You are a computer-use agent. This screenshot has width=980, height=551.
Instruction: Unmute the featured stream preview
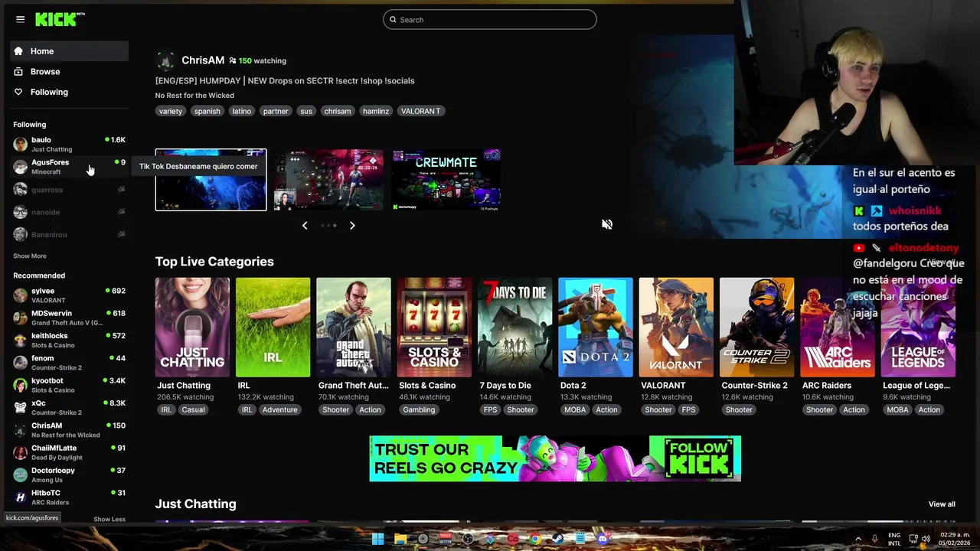(x=607, y=224)
